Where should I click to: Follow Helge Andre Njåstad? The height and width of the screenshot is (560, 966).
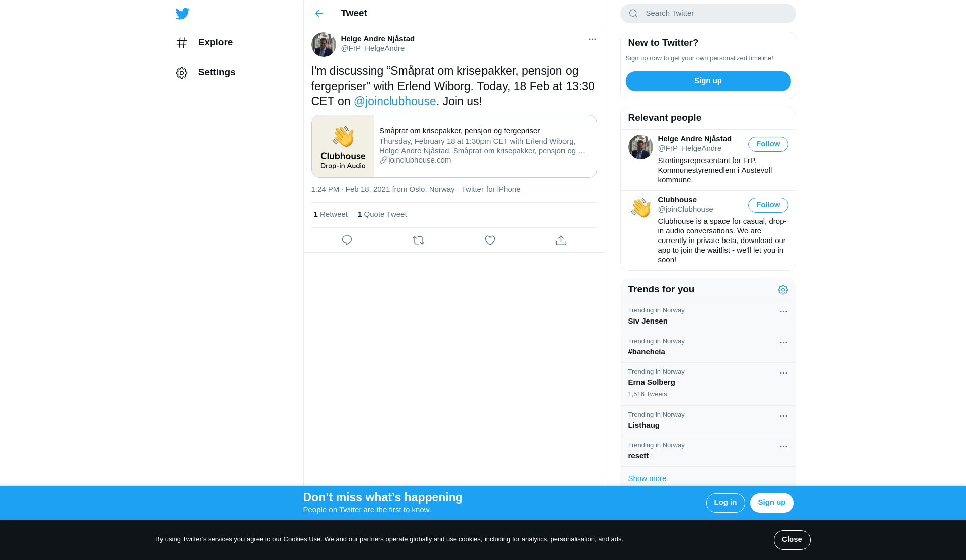(768, 144)
